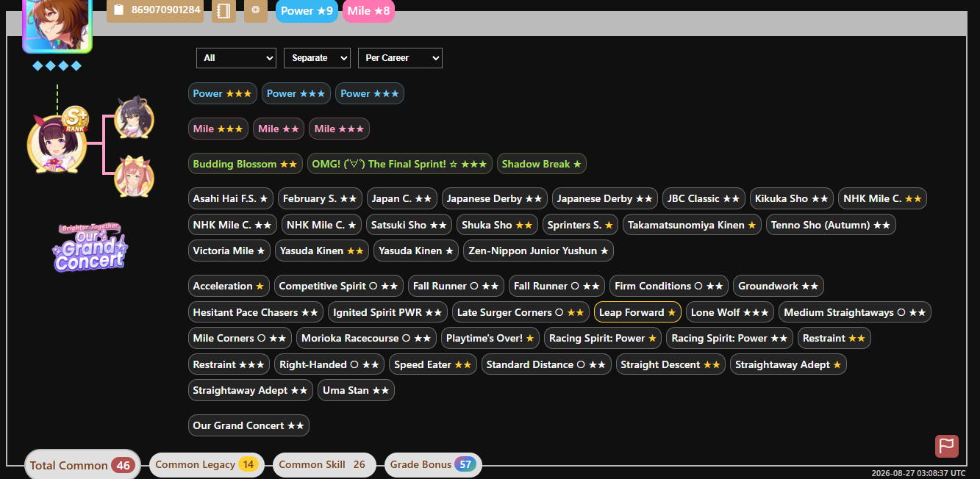Select the Acceleration skill chip
The width and height of the screenshot is (980, 479).
(x=229, y=286)
